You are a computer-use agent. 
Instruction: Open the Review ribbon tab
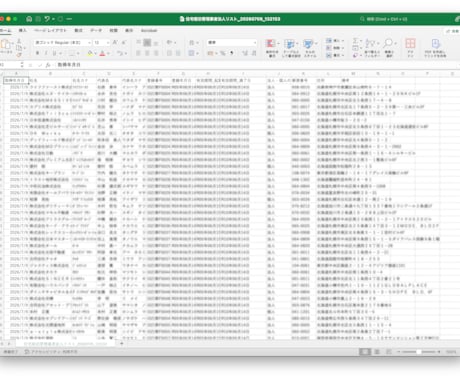click(x=114, y=30)
